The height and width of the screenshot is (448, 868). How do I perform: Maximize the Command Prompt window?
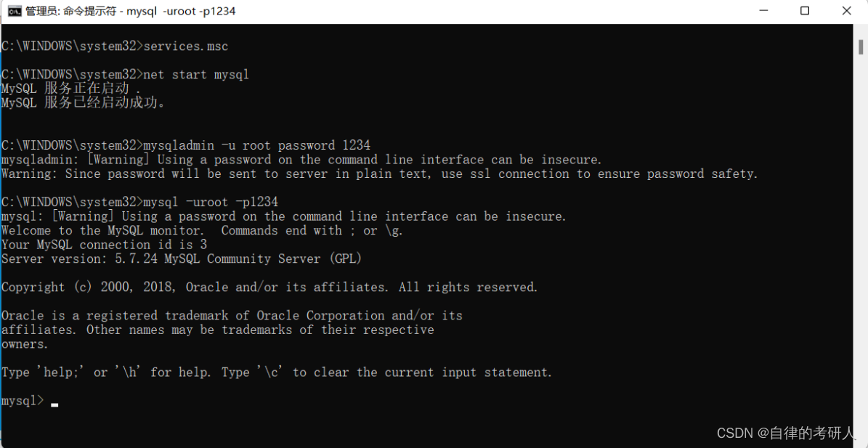point(805,11)
